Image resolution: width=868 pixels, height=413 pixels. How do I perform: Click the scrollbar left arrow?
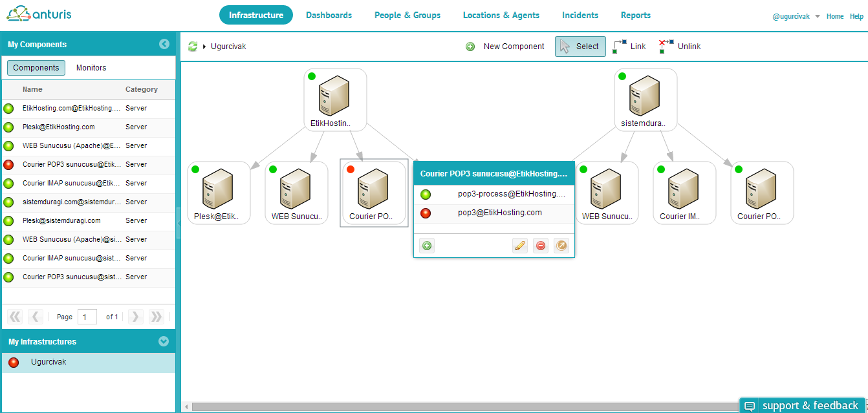click(x=187, y=407)
